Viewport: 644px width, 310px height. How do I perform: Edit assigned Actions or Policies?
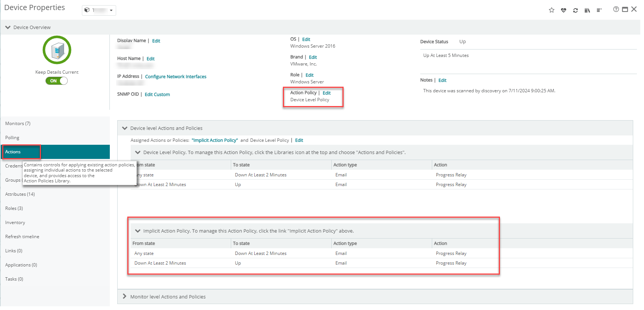(x=299, y=140)
